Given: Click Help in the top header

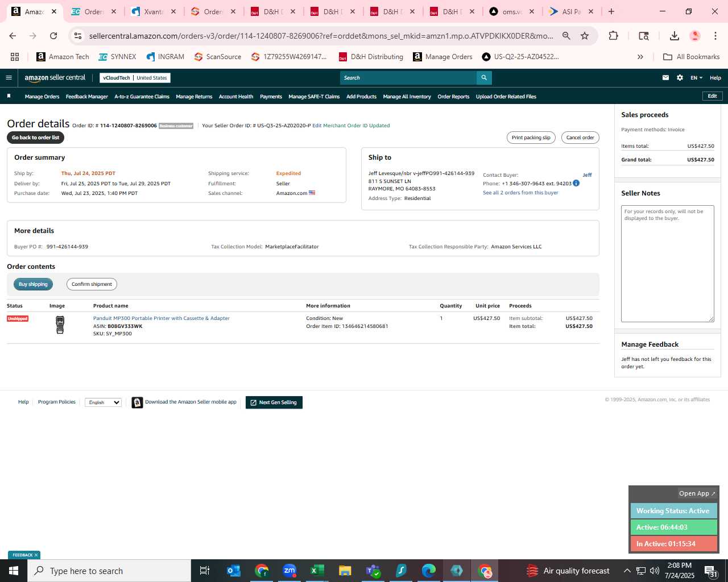Looking at the screenshot, I should 715,78.
